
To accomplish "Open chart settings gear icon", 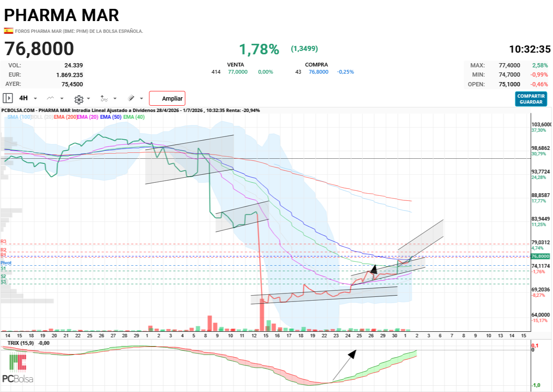I will point(79,99).
